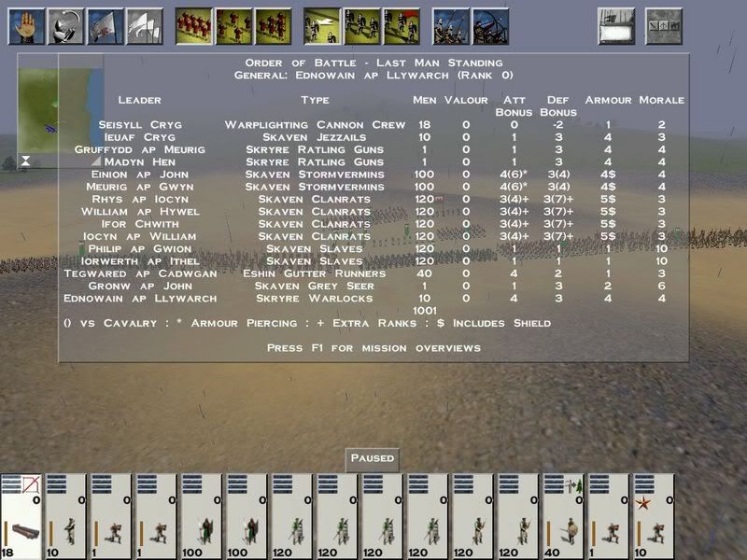The height and width of the screenshot is (560, 747).
Task: Select the unit card next to the cannon card
Action: (x=66, y=517)
